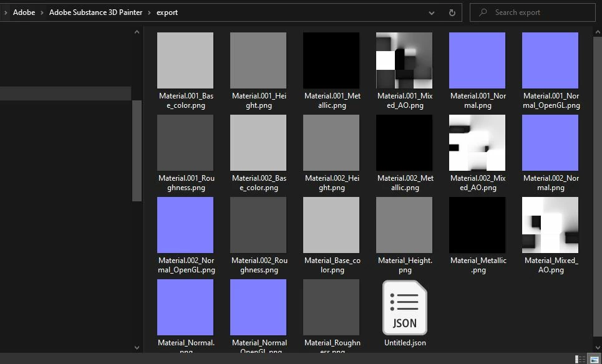Expand chevron before Adobe breadcrumb
602x364 pixels.
(x=6, y=12)
